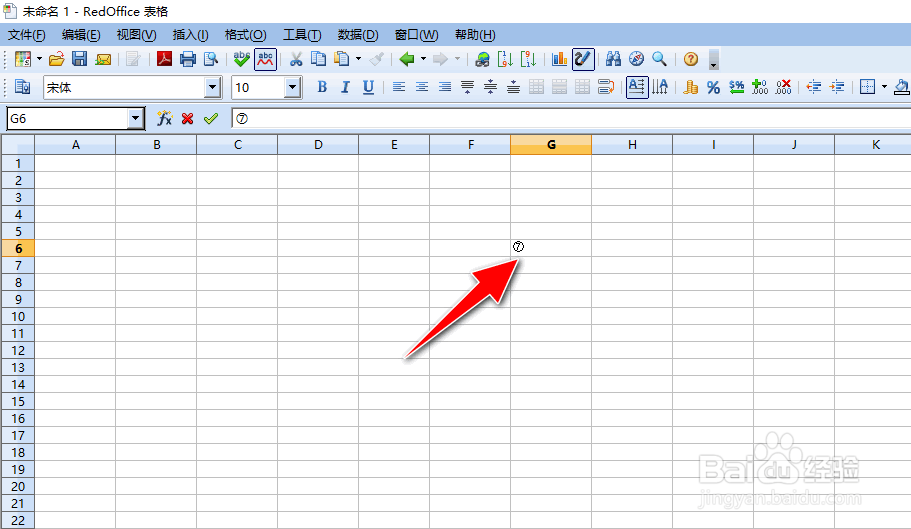
Task: Toggle AutoSpellcheck abc wavy underline
Action: coord(266,59)
